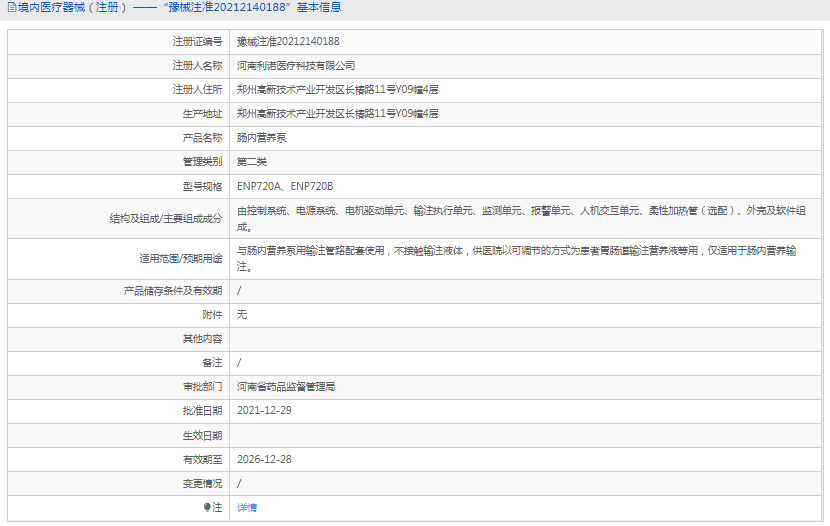Viewport: 830px width, 526px height.
Task: Select the model text ENP720A、ENP720B
Action: click(285, 186)
